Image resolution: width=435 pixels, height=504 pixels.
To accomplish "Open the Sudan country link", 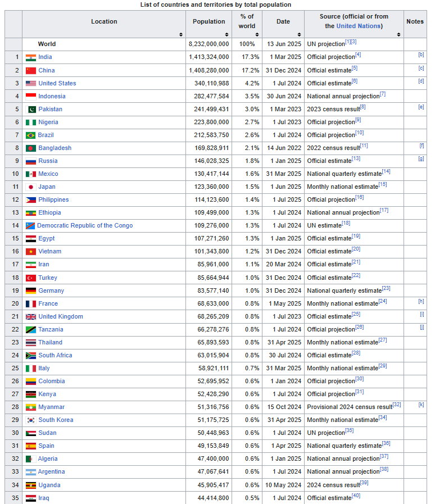I will (47, 433).
